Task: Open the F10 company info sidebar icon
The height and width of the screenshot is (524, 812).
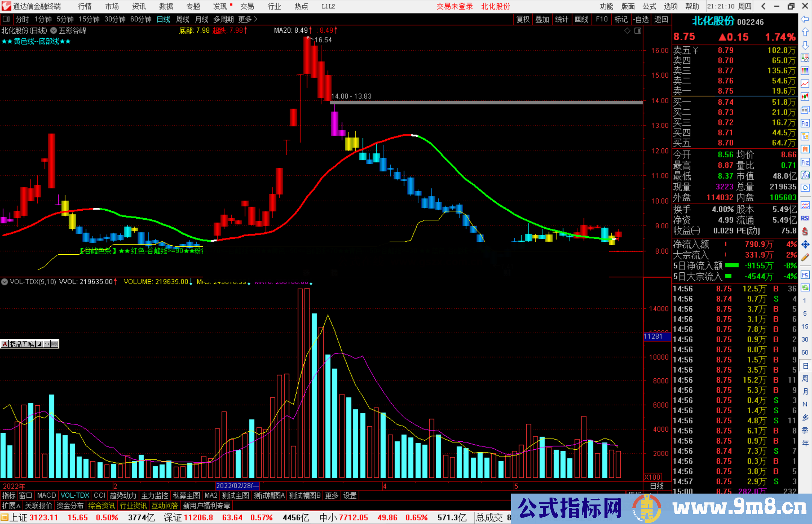Action: point(805,123)
